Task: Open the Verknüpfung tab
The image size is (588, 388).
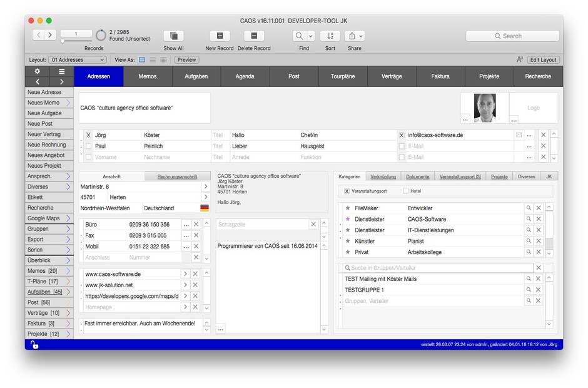Action: (383, 176)
